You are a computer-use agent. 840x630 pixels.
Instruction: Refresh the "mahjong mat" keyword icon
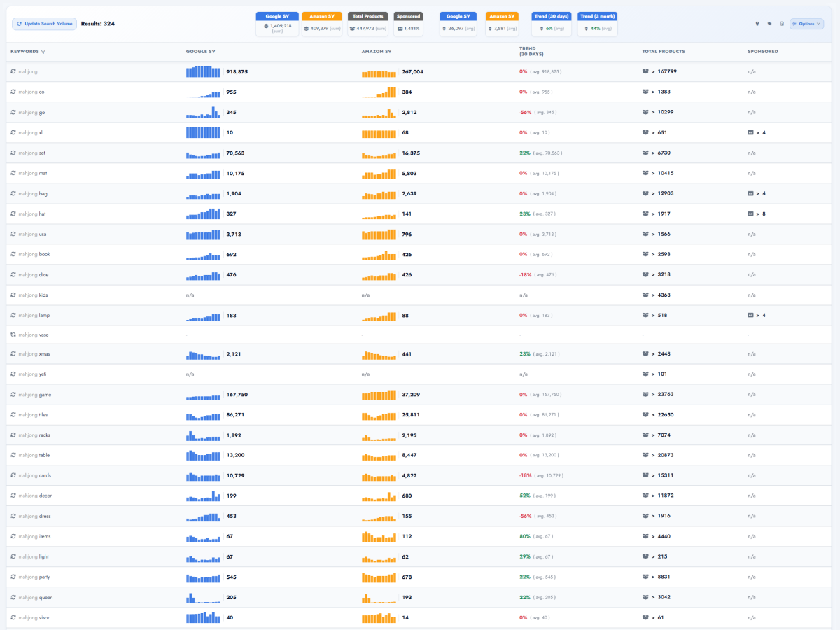[x=13, y=173]
